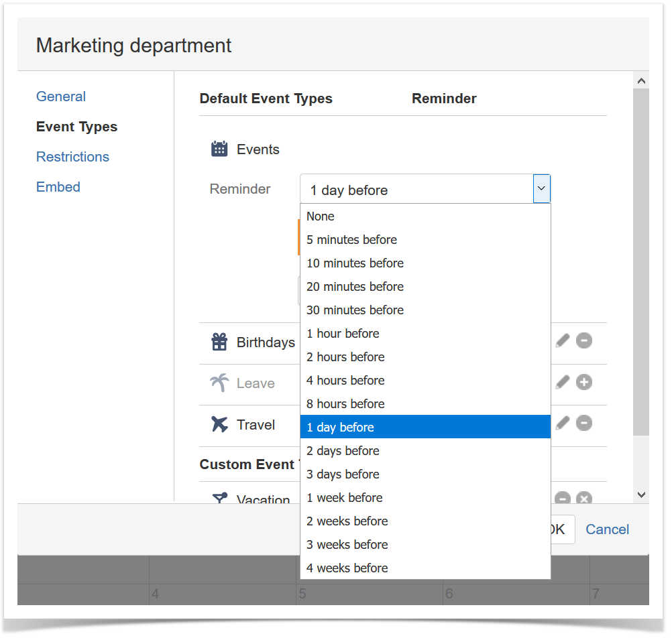Disable the Vacation custom event minus icon
Screen dimensions: 672x638
(x=562, y=497)
